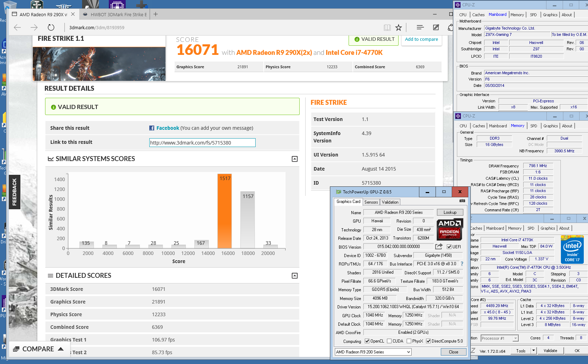The image size is (588, 364).
Task: Click Tools button in CPU-Z
Action: point(521,351)
